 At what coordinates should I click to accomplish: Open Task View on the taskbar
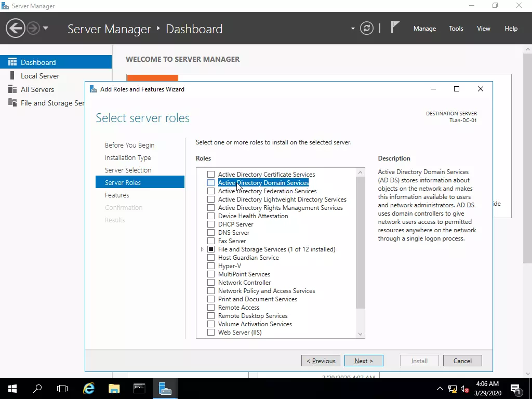point(62,389)
